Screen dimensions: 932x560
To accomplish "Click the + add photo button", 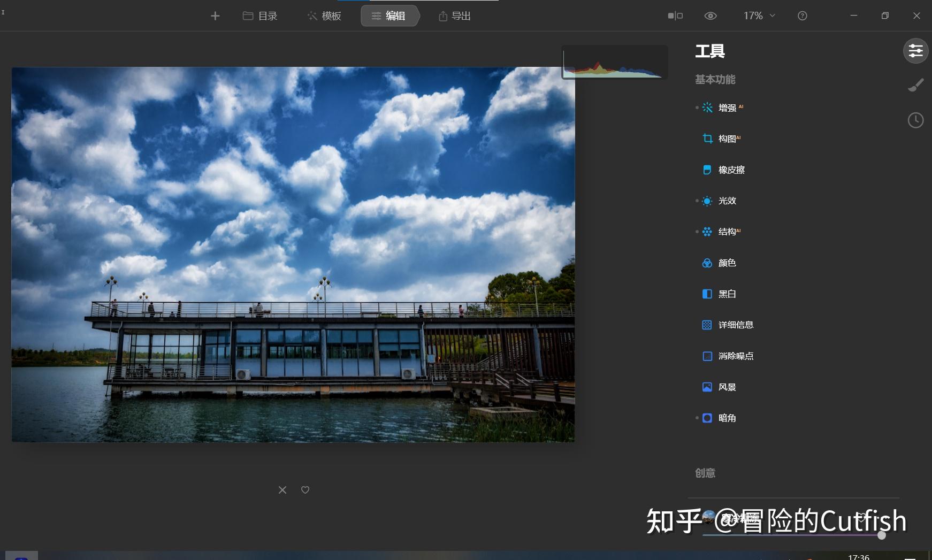I will tap(215, 16).
